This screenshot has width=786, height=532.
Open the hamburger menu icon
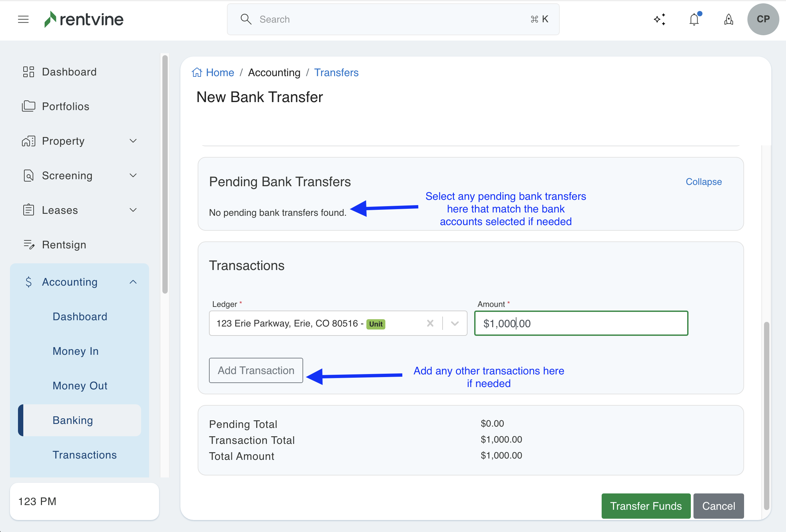click(23, 19)
